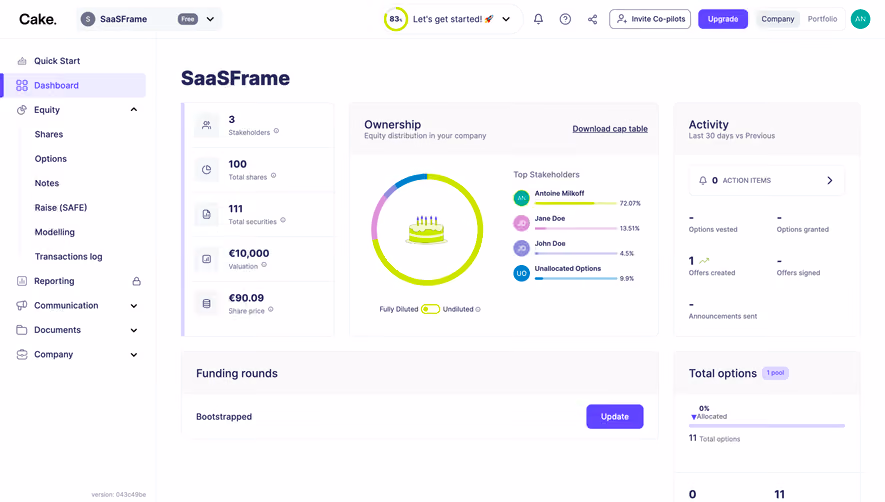Switch to Portfolio view

pos(822,19)
